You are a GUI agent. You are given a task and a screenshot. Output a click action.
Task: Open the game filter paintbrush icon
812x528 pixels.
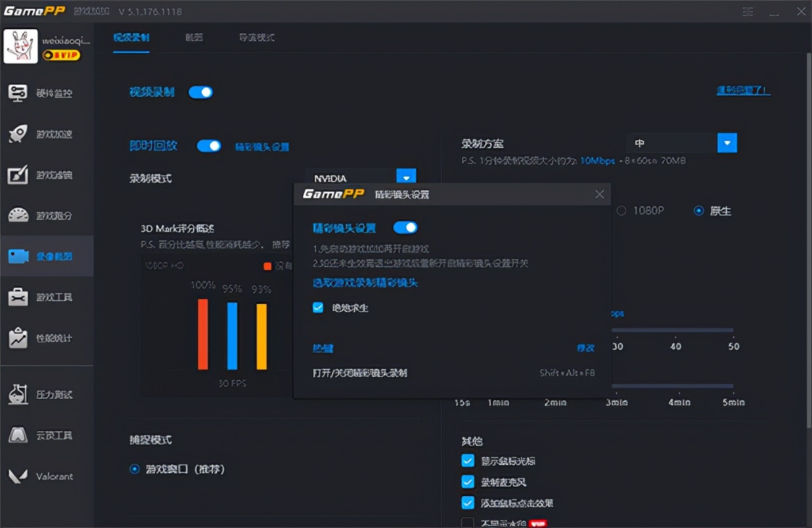18,175
